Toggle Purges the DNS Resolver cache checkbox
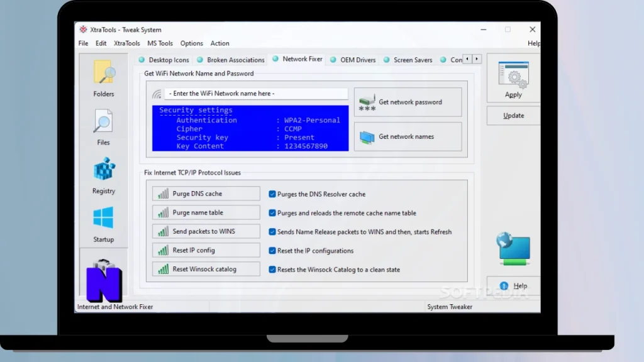The width and height of the screenshot is (644, 362). pos(272,194)
